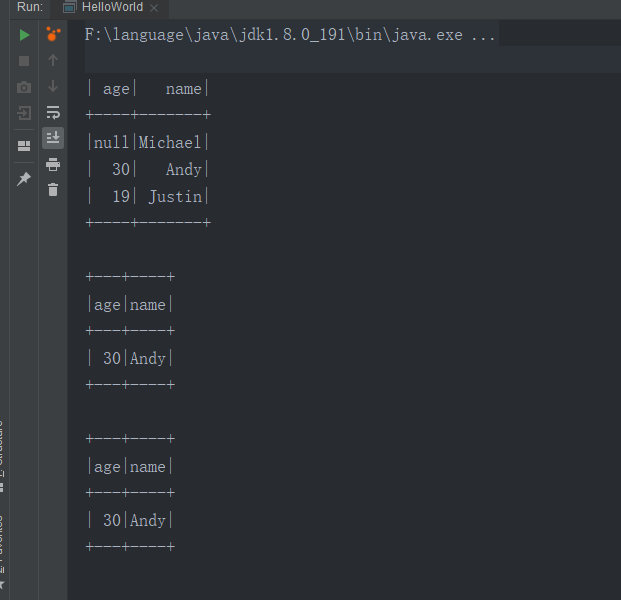Print the console output
This screenshot has height=600, width=621.
(x=53, y=164)
